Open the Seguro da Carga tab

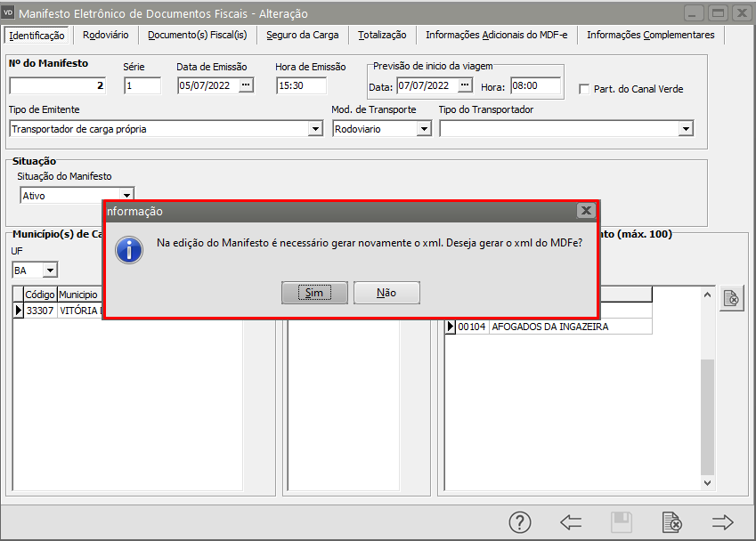coord(302,35)
